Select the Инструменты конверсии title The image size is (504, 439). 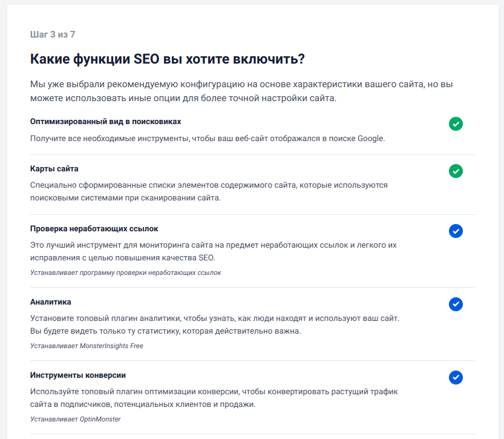[x=78, y=375]
